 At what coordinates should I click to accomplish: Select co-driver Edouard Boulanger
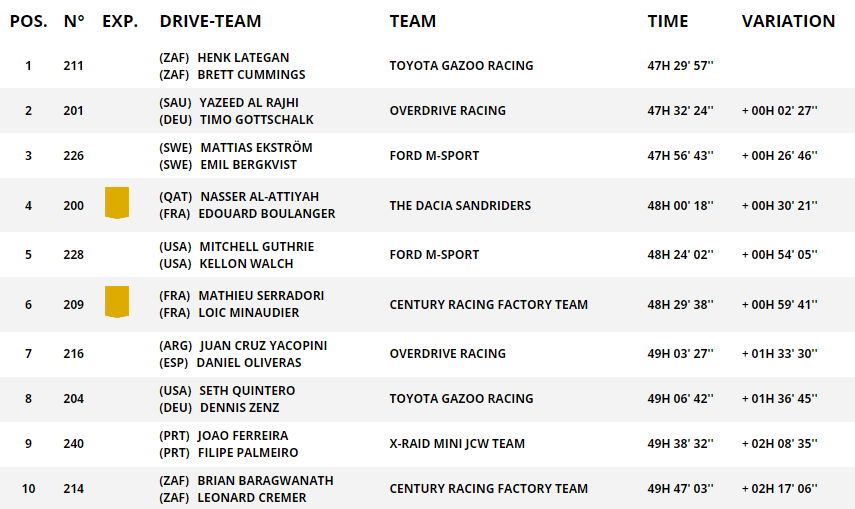click(x=267, y=214)
